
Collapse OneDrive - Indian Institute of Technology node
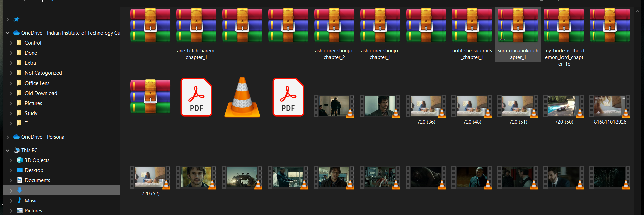click(7, 33)
